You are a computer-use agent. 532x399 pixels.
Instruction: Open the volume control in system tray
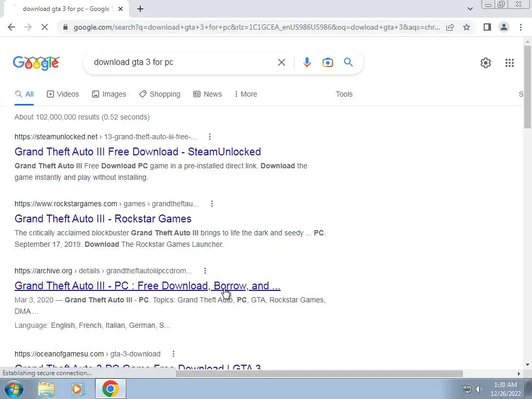[x=480, y=389]
